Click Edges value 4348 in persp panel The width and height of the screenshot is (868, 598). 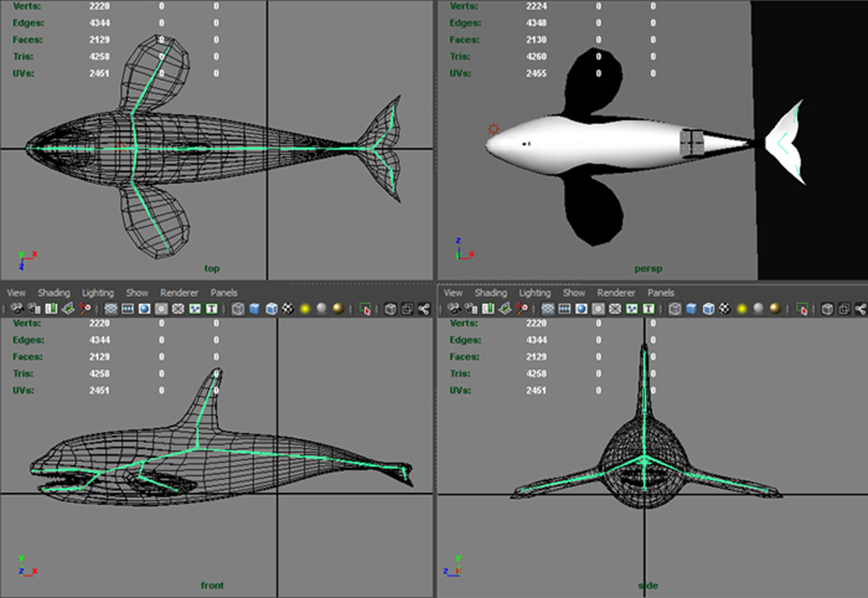[x=537, y=23]
